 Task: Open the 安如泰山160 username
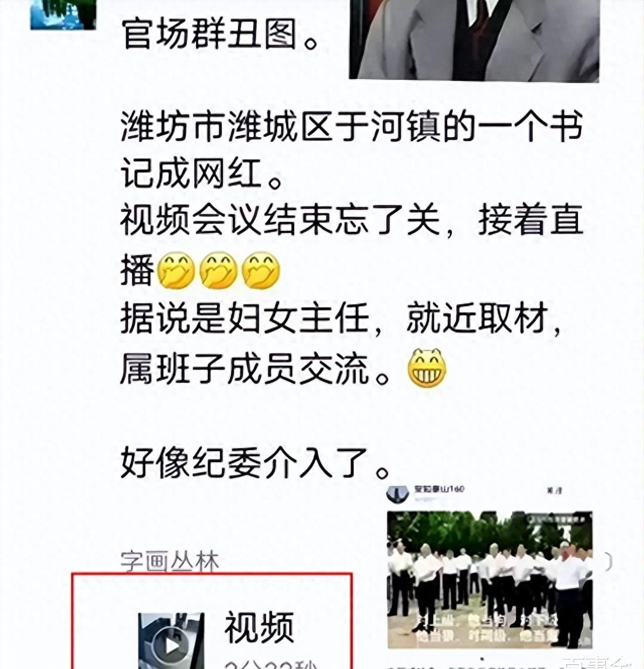439,488
